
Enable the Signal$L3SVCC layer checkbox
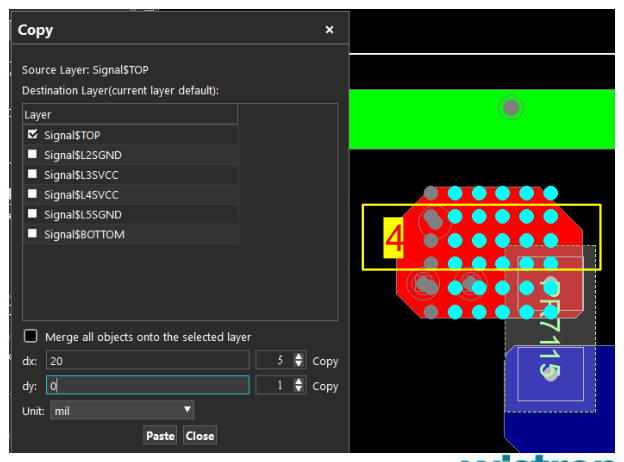point(33,174)
